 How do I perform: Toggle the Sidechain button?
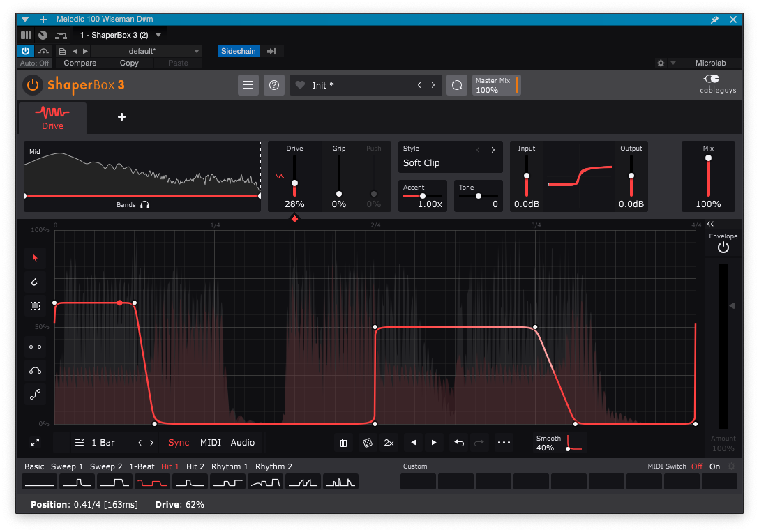(x=238, y=52)
